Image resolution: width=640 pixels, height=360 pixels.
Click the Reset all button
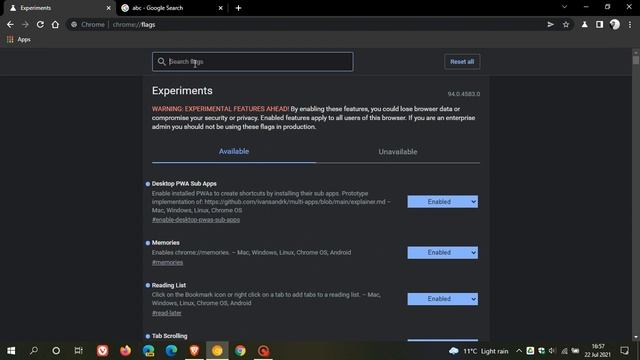pos(462,62)
